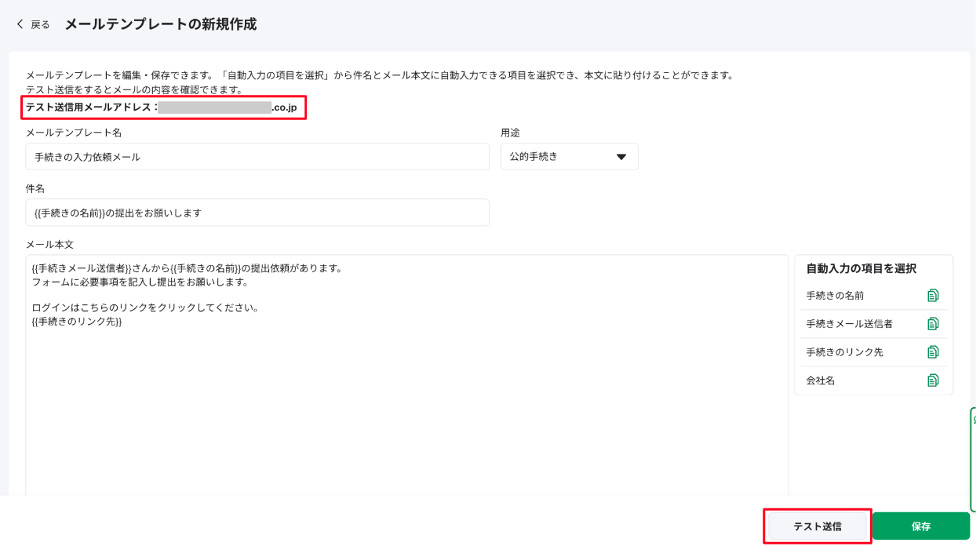Click the back chevron arrow icon
The image size is (980, 546).
20,24
